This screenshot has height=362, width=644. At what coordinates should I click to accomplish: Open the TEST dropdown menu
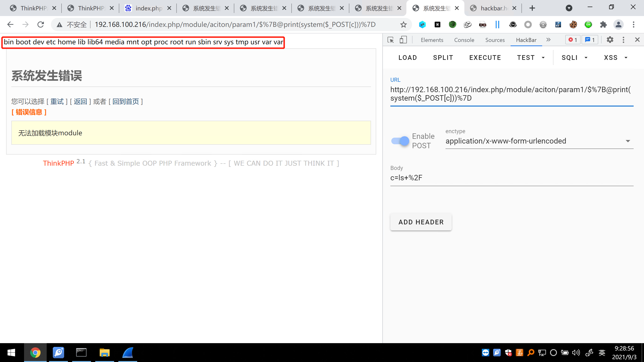[531, 58]
